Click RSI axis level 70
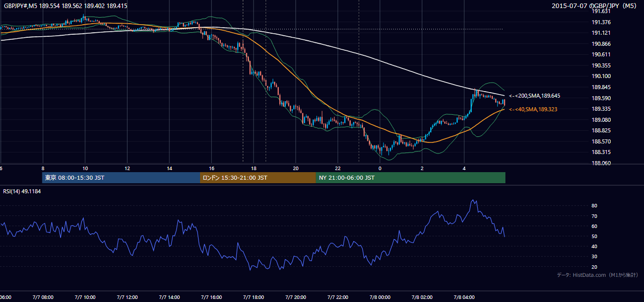This screenshot has width=644, height=302. pyautogui.click(x=595, y=216)
